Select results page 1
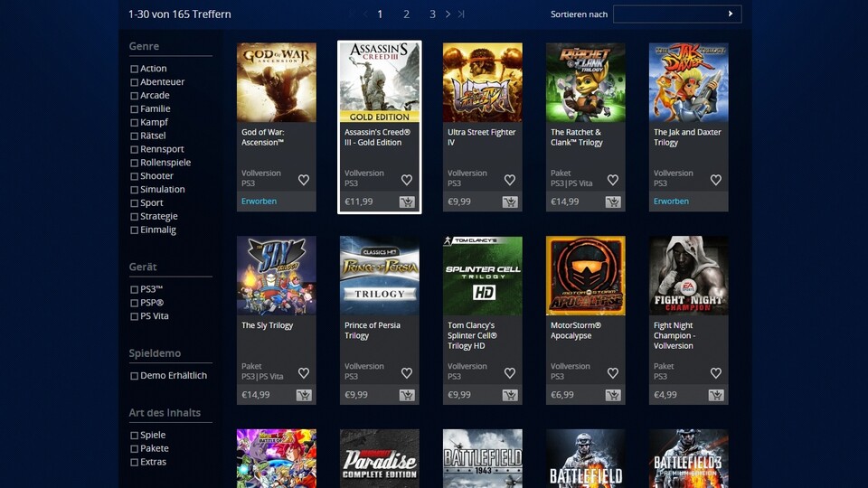Viewport: 868px width, 488px height. click(380, 14)
